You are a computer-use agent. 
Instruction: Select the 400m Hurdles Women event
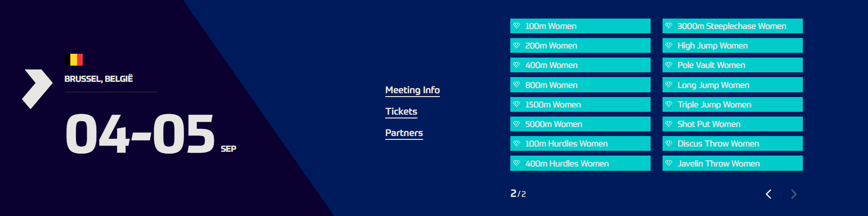pyautogui.click(x=580, y=163)
